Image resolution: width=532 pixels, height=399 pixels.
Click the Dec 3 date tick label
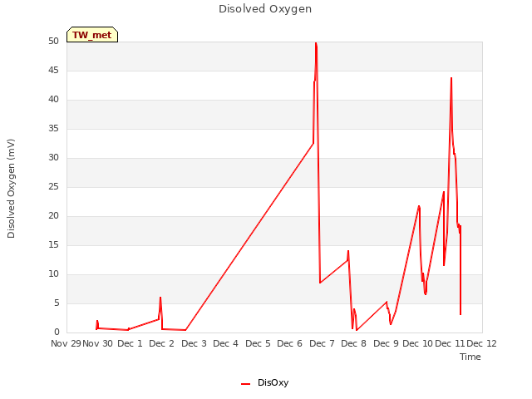pos(194,343)
